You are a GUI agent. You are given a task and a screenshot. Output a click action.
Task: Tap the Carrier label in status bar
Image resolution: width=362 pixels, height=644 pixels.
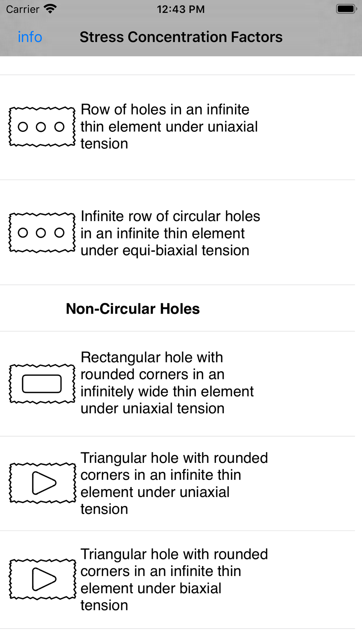pos(22,9)
